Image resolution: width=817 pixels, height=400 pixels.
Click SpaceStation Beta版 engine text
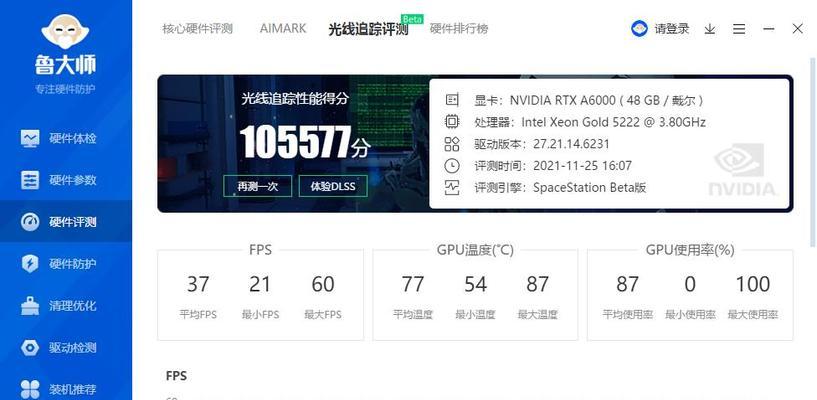pyautogui.click(x=589, y=188)
